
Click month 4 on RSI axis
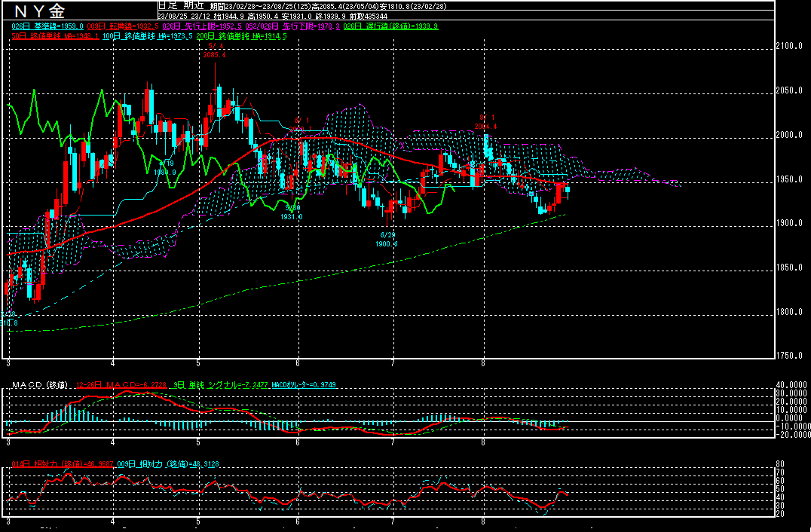[x=113, y=521]
